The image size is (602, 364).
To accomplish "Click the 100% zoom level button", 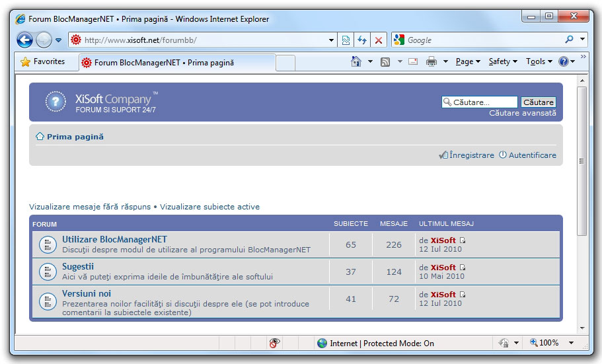I will (x=544, y=342).
